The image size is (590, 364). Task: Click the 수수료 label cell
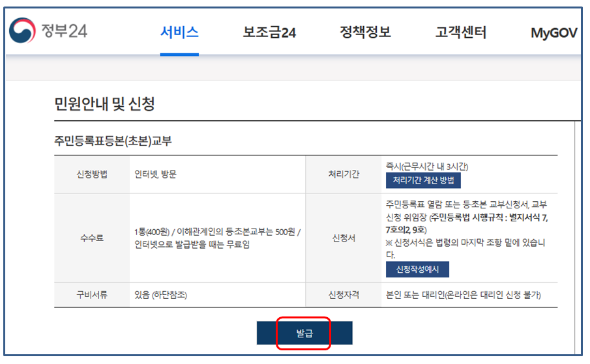coord(92,238)
